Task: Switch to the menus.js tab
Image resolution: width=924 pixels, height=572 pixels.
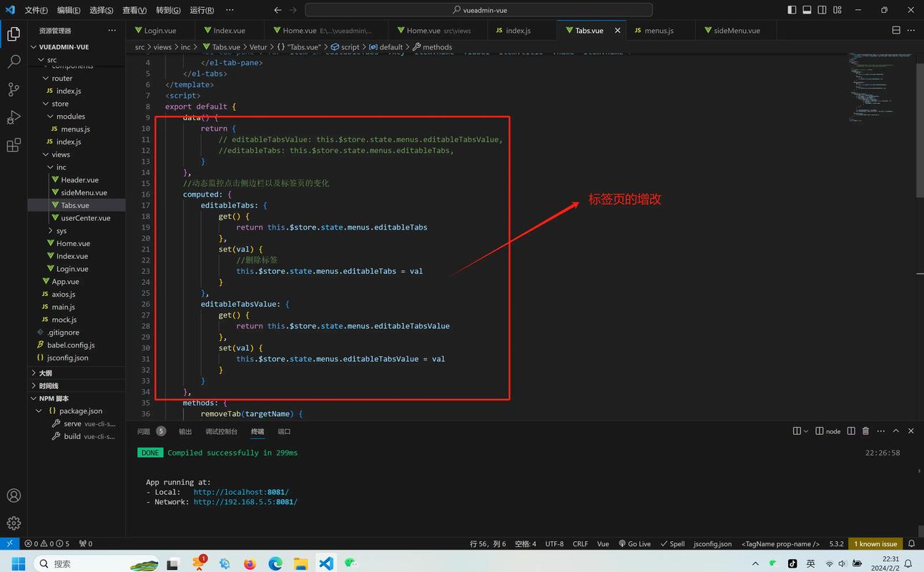Action: pyautogui.click(x=659, y=31)
